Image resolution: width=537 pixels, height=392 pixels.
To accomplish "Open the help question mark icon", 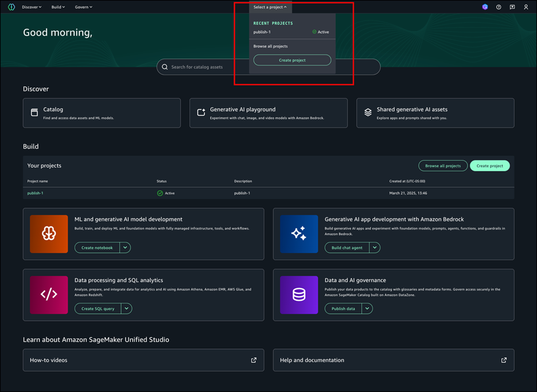I will coord(499,7).
